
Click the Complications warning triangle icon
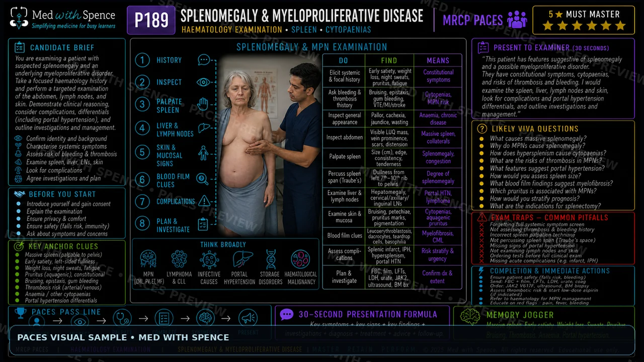click(204, 201)
